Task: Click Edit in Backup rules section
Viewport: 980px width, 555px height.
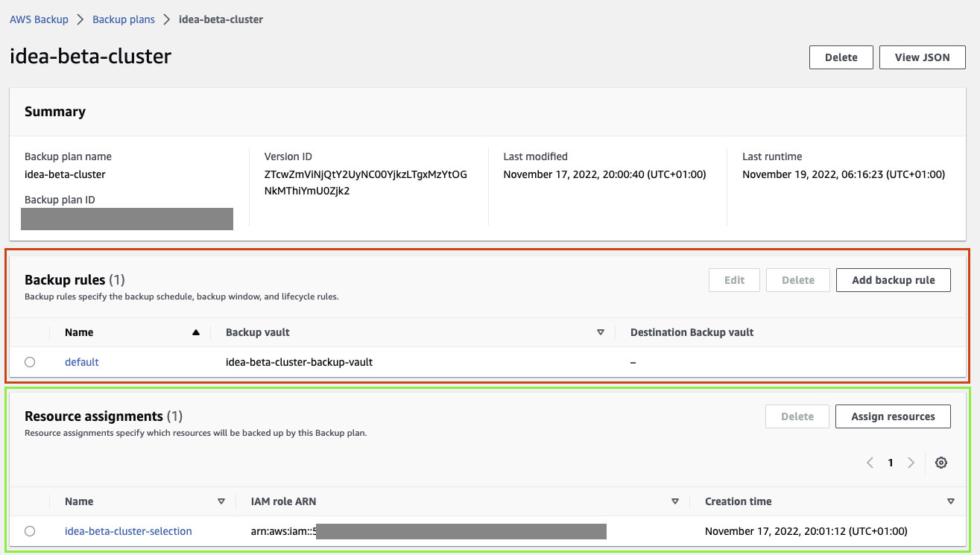Action: [x=734, y=280]
